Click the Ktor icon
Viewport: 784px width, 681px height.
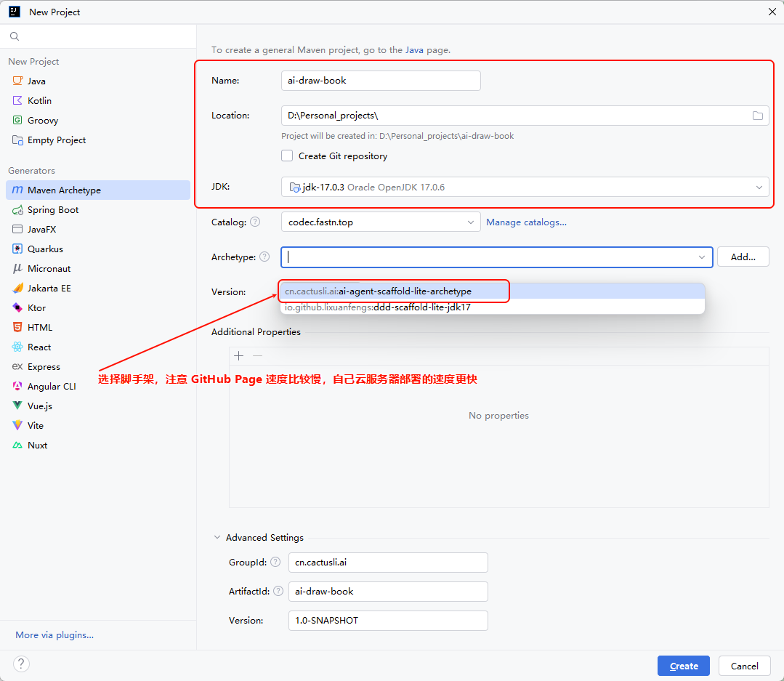click(x=17, y=307)
